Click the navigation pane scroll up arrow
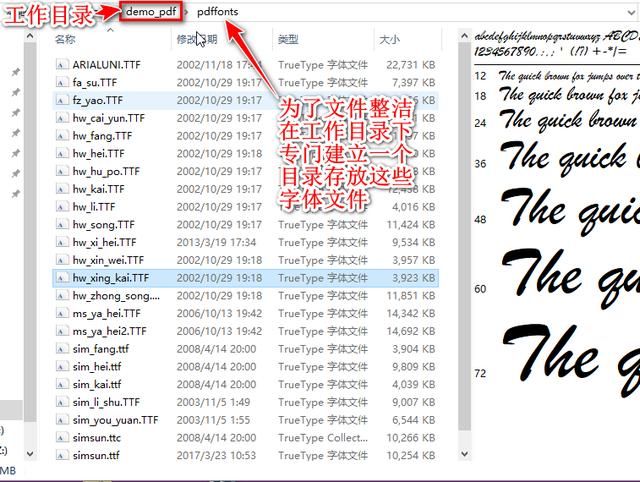 click(30, 36)
